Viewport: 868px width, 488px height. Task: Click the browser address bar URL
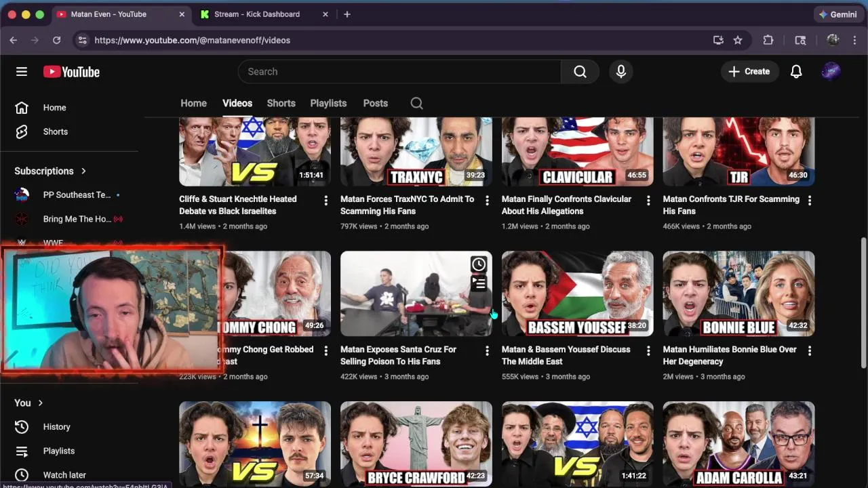[192, 40]
